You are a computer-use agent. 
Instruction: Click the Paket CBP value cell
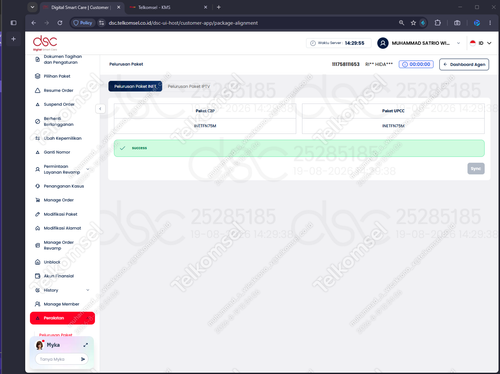tap(205, 126)
